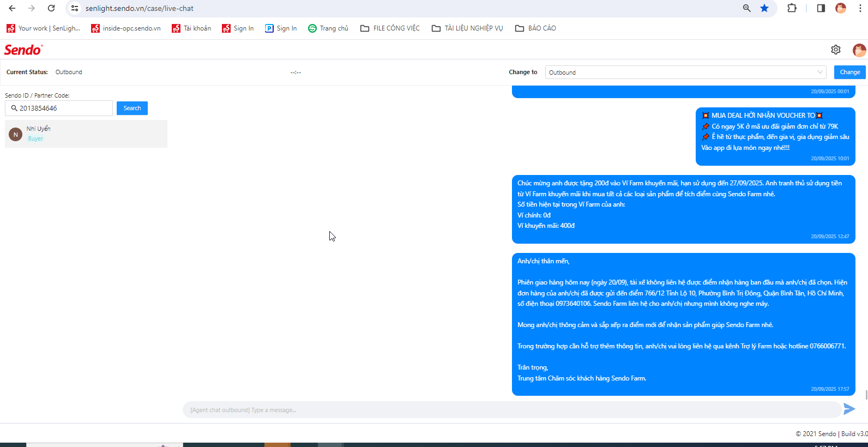The height and width of the screenshot is (447, 868).
Task: Click the 'Anh/chị thân mến' message bubble
Action: pos(683,324)
